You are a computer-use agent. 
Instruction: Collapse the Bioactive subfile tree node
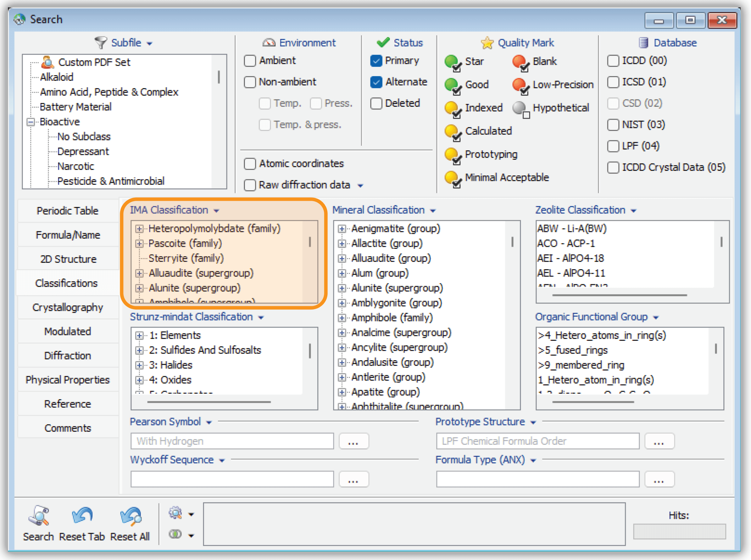point(31,122)
